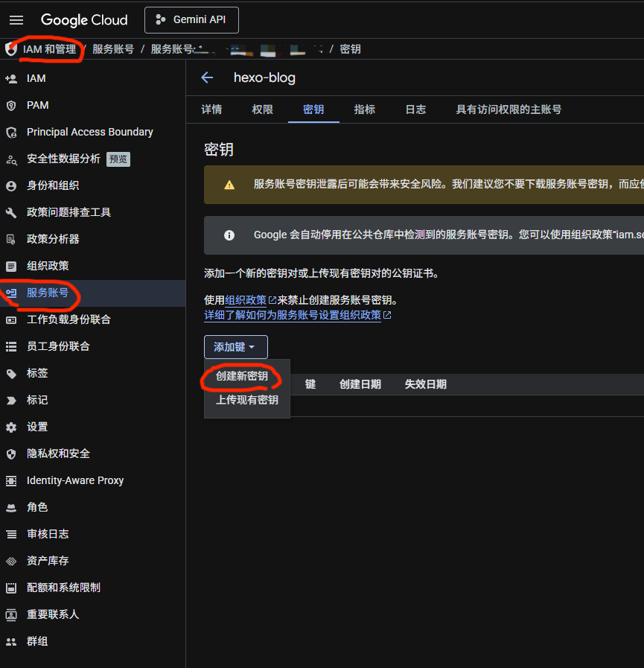This screenshot has height=668, width=644.
Task: Click the back arrow next to hexo-blog
Action: [206, 77]
